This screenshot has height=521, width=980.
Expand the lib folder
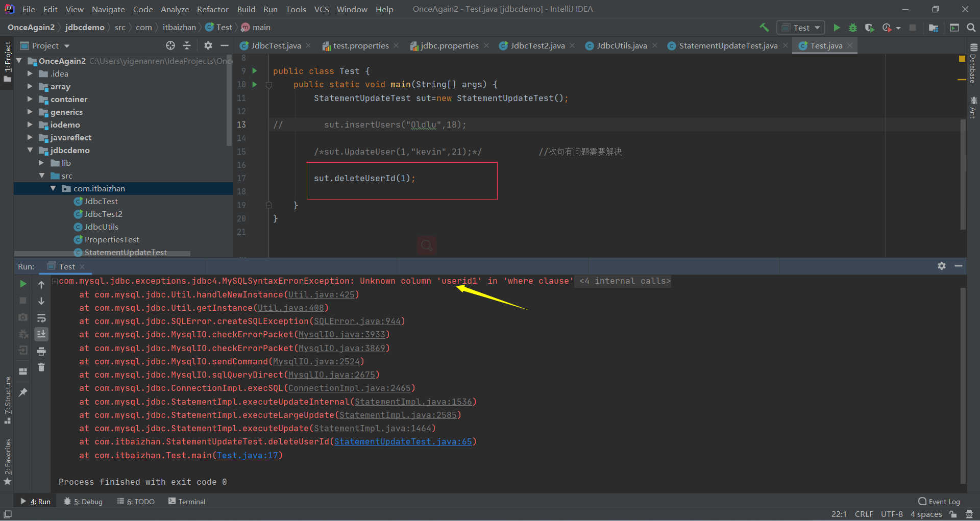click(x=41, y=163)
